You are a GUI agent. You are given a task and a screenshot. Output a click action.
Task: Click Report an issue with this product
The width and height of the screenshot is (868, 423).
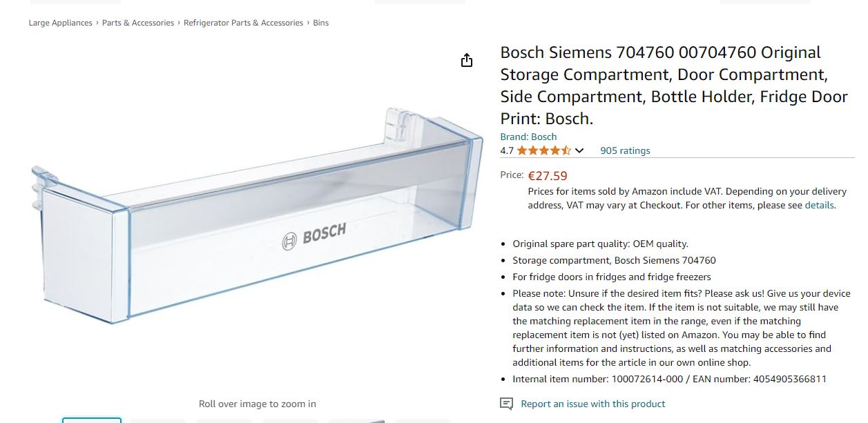point(592,404)
